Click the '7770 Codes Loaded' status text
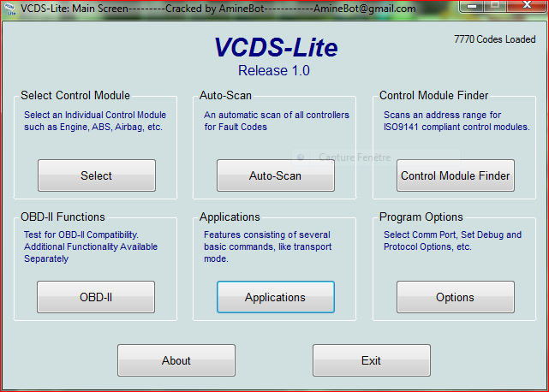This screenshot has width=549, height=392. point(495,39)
